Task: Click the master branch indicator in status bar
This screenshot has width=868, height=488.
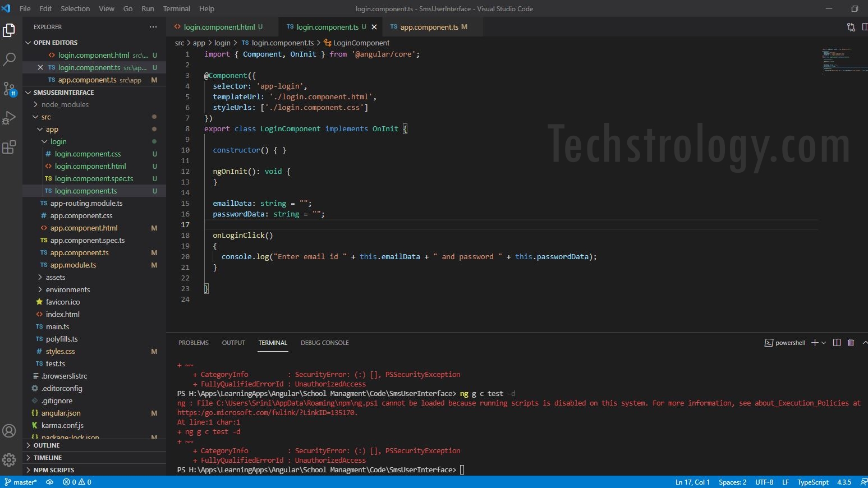Action: (x=21, y=482)
